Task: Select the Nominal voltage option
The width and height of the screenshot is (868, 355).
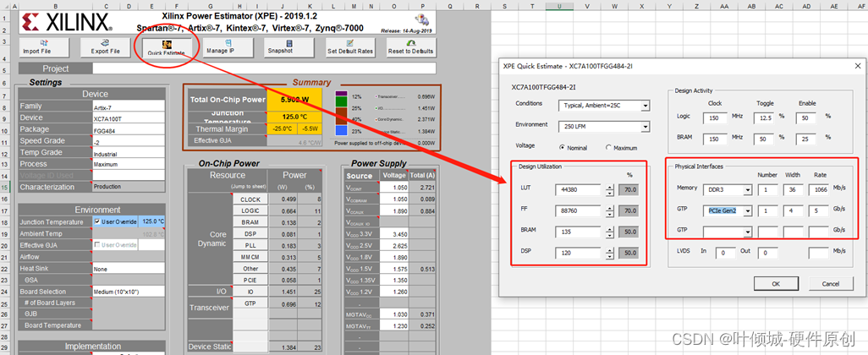Action: 563,148
